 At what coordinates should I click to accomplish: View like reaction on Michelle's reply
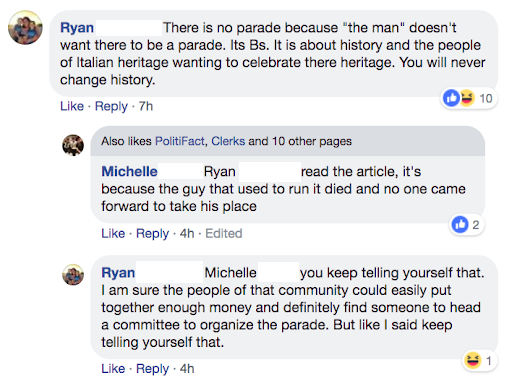[x=460, y=225]
